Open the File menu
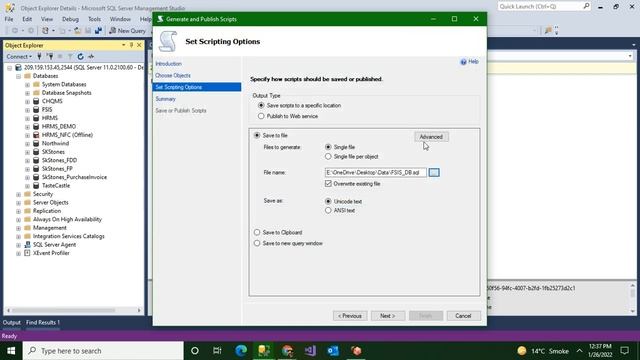This screenshot has width=640, height=360. pos(9,19)
